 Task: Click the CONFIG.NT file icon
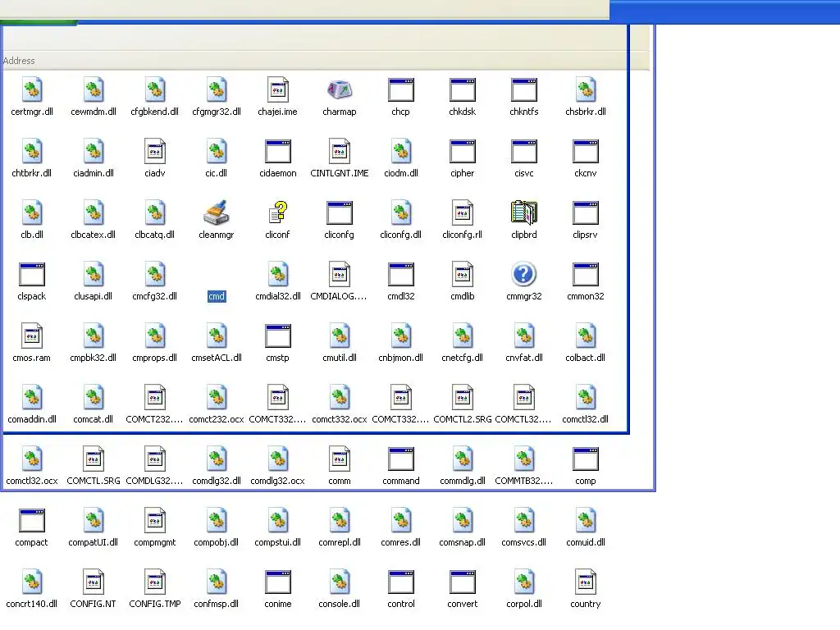coord(94,582)
